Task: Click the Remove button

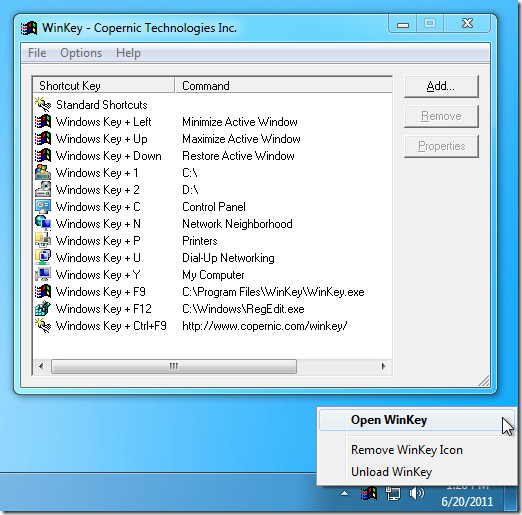Action: [441, 116]
